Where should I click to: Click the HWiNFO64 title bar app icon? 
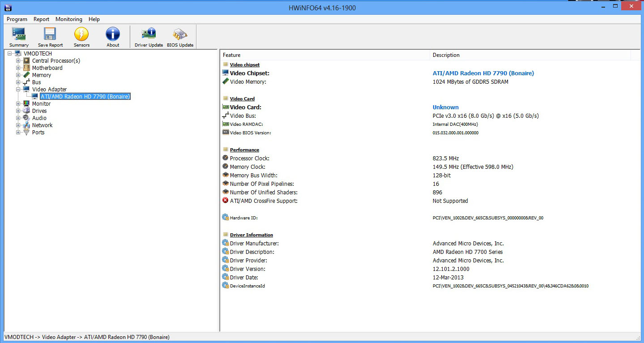8,8
